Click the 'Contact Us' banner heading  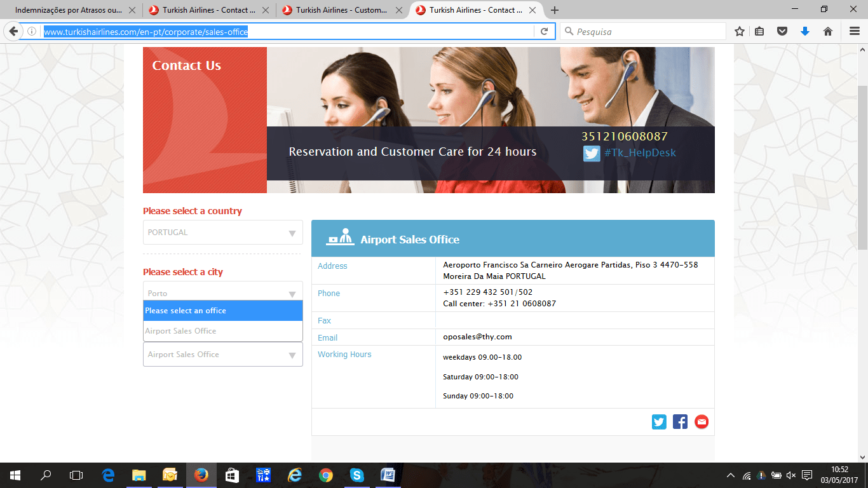coord(187,65)
